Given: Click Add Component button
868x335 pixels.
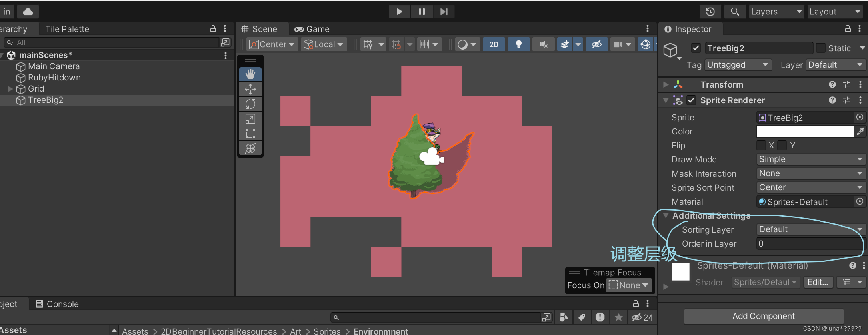Looking at the screenshot, I should [x=764, y=316].
